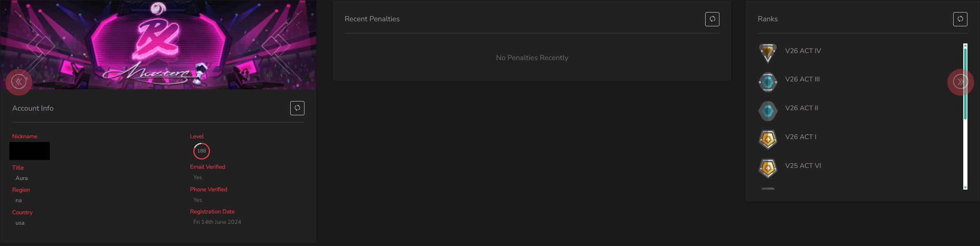Refresh the Recent Penalties panel

[x=712, y=19]
